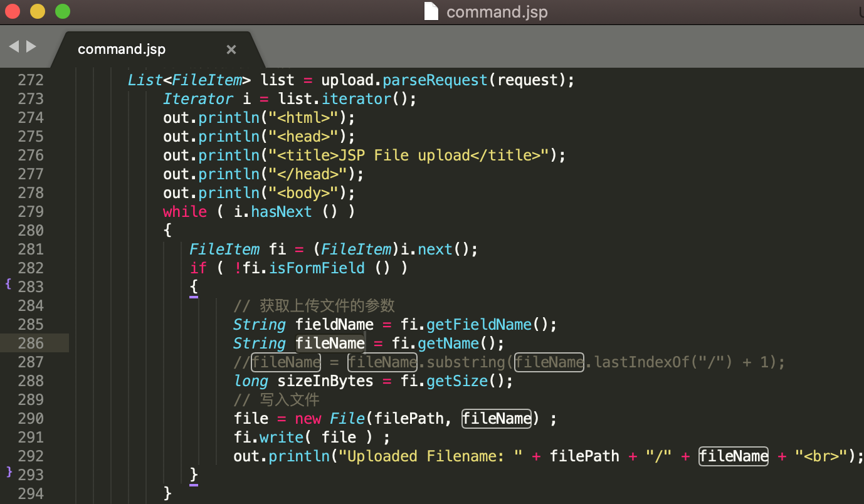The height and width of the screenshot is (504, 864).
Task: Click line number 286 in gutter
Action: coord(31,344)
